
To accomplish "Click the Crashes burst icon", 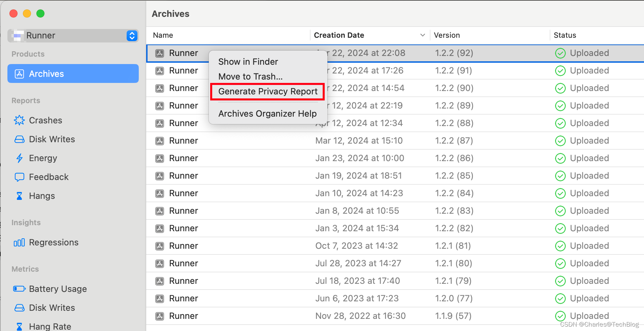I will 20,120.
